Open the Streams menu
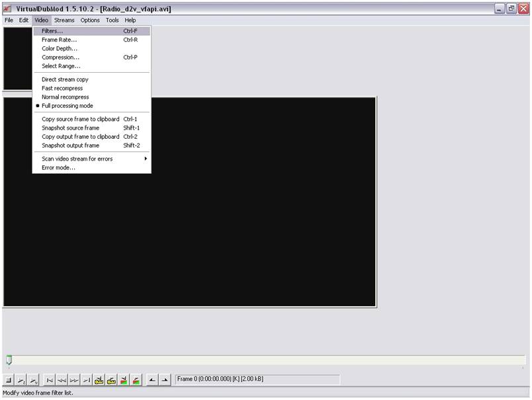532x400 pixels. point(64,20)
